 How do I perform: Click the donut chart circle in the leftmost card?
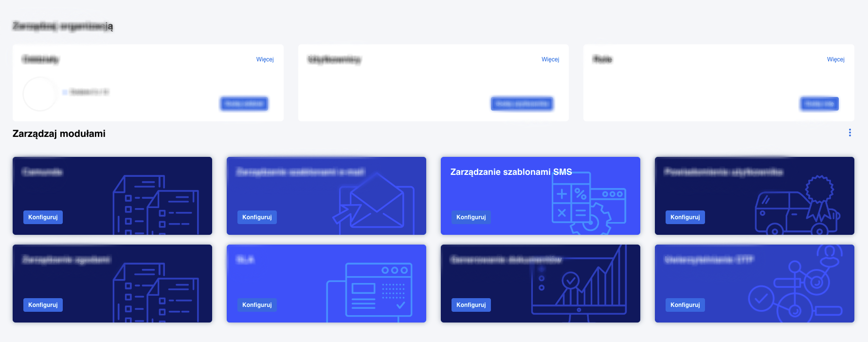pyautogui.click(x=40, y=94)
